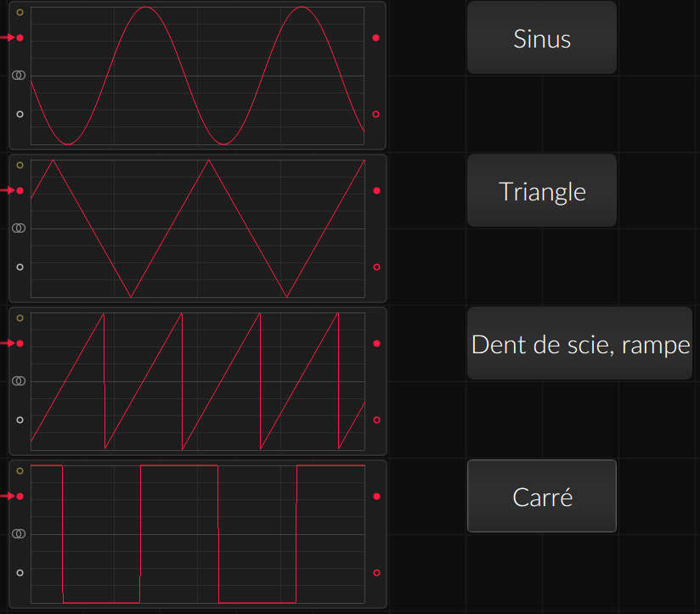Click inside the square waveform graph
The height and width of the screenshot is (614, 700).
197,534
